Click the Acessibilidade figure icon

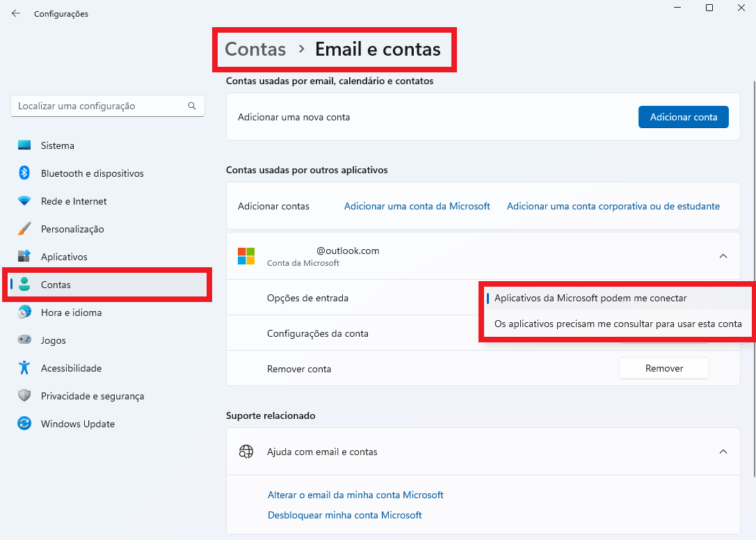point(24,367)
